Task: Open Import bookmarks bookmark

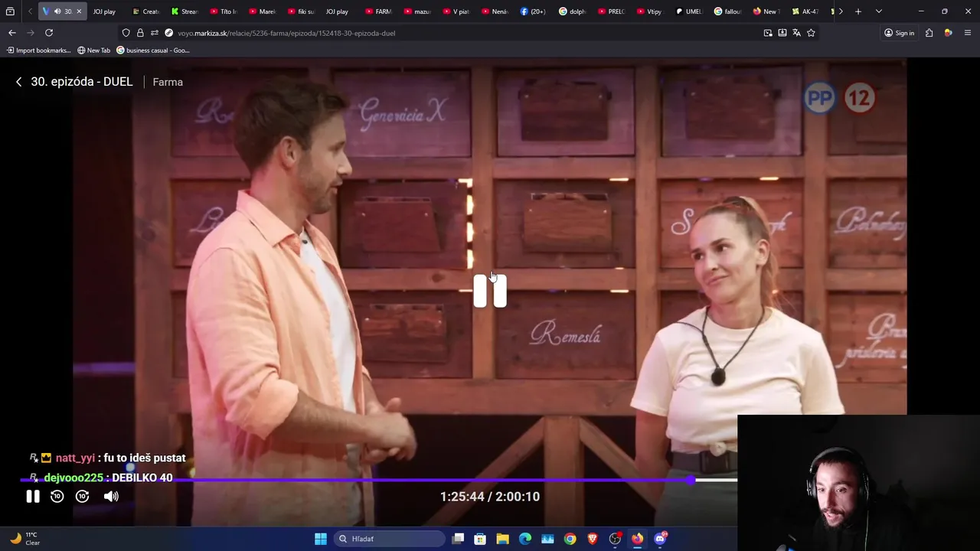Action: [x=38, y=51]
